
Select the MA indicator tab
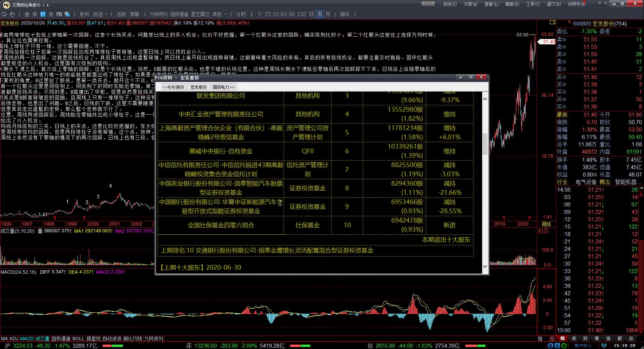point(4,339)
